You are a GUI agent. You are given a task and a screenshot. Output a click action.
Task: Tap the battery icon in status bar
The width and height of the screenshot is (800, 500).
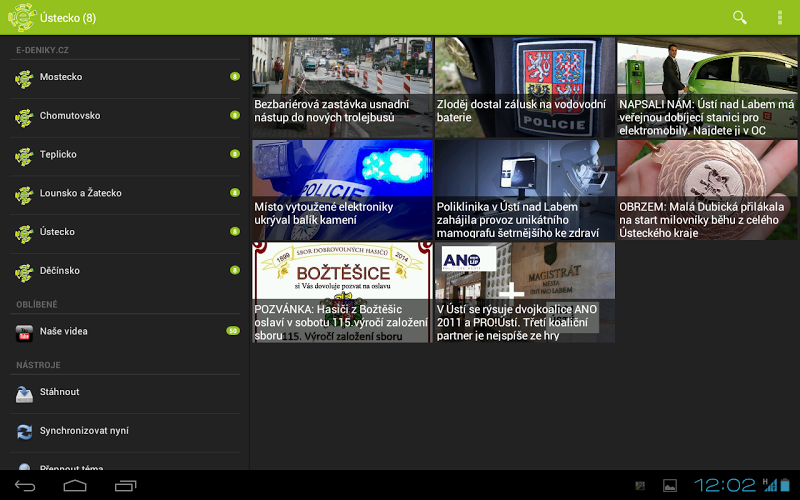[x=785, y=485]
